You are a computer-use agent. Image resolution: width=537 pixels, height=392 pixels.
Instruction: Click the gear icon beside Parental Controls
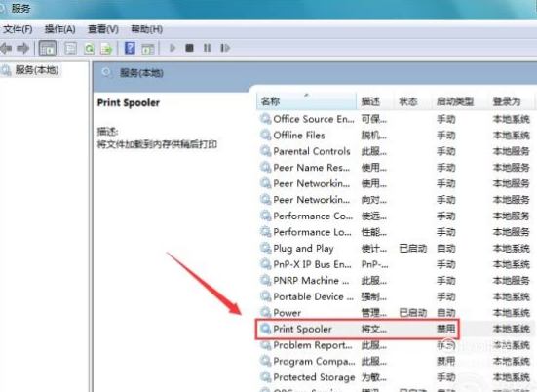point(265,151)
